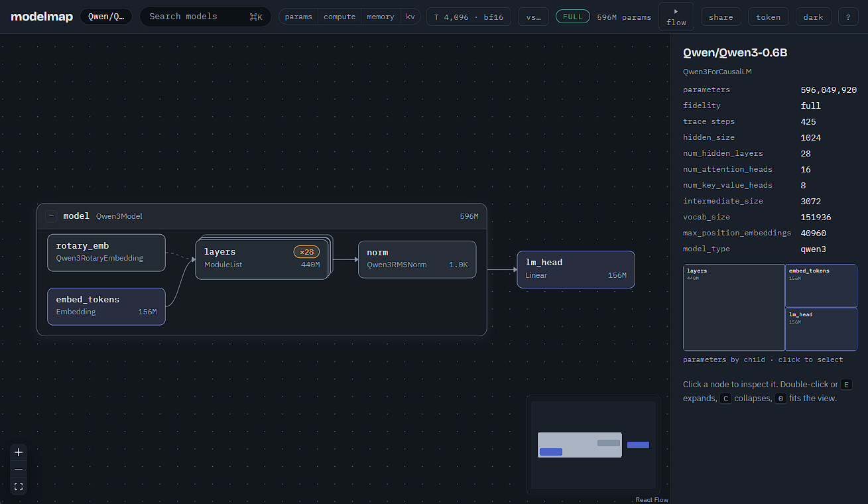Click the vocab_size value 151936
This screenshot has height=504, width=868.
pyautogui.click(x=816, y=217)
